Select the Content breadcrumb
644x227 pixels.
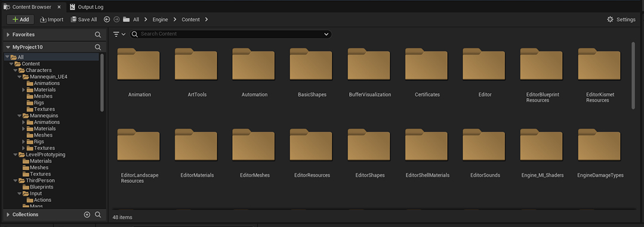click(x=190, y=19)
